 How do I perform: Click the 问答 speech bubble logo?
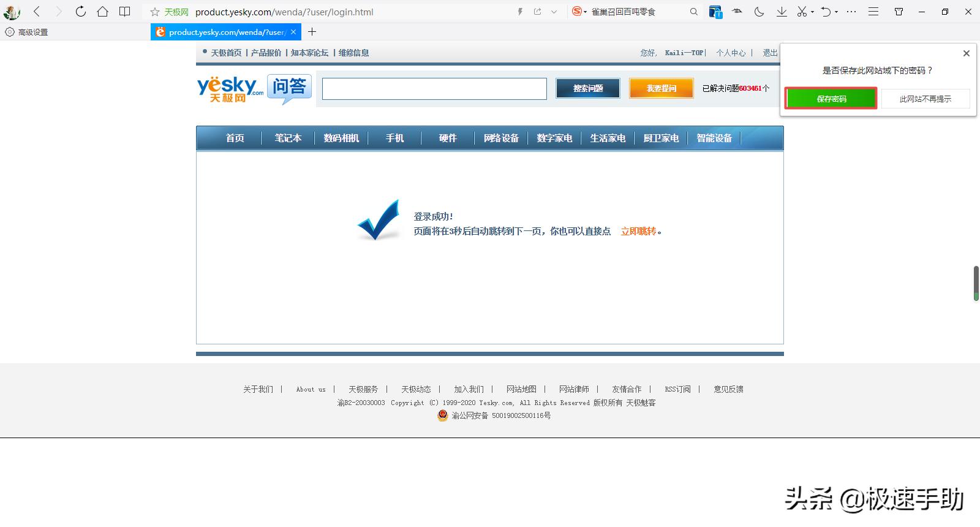coord(289,89)
